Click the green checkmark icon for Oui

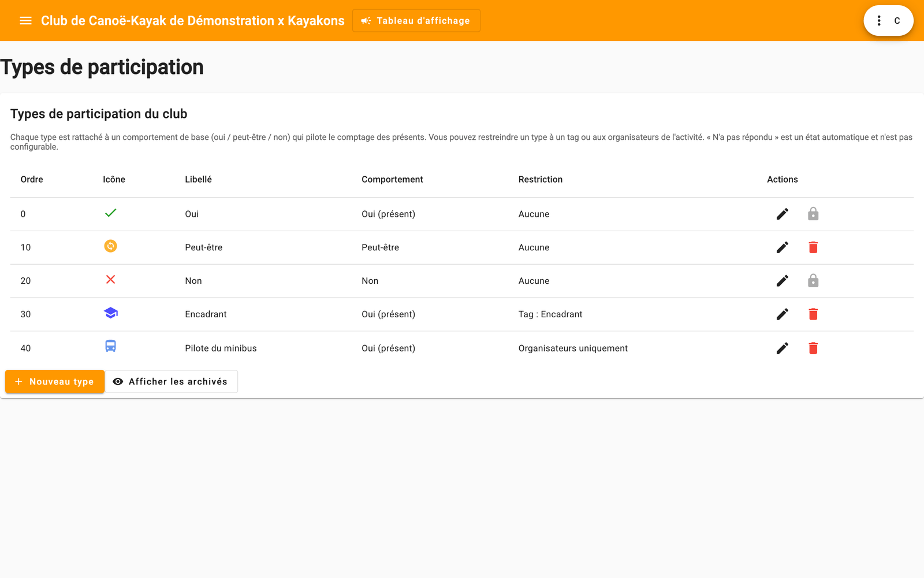tap(110, 213)
